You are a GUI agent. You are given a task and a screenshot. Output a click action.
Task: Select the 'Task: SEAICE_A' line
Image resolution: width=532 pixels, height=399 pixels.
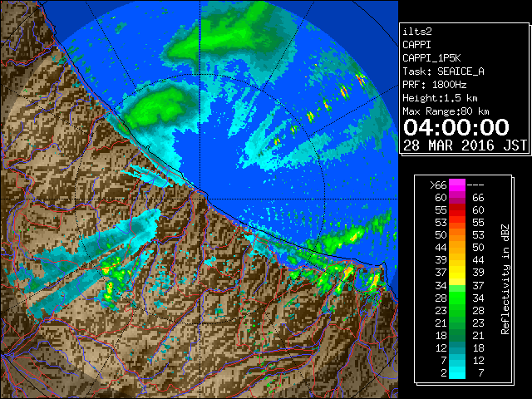coord(443,71)
